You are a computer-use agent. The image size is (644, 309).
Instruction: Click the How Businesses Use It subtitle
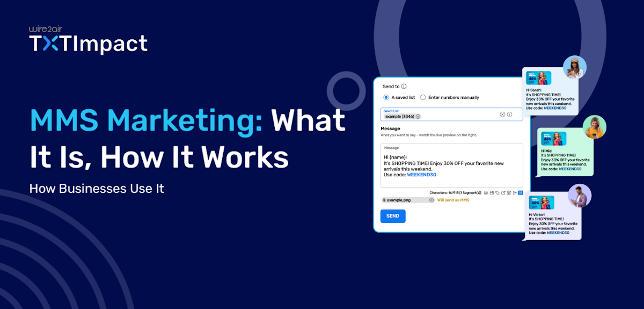coord(97,189)
